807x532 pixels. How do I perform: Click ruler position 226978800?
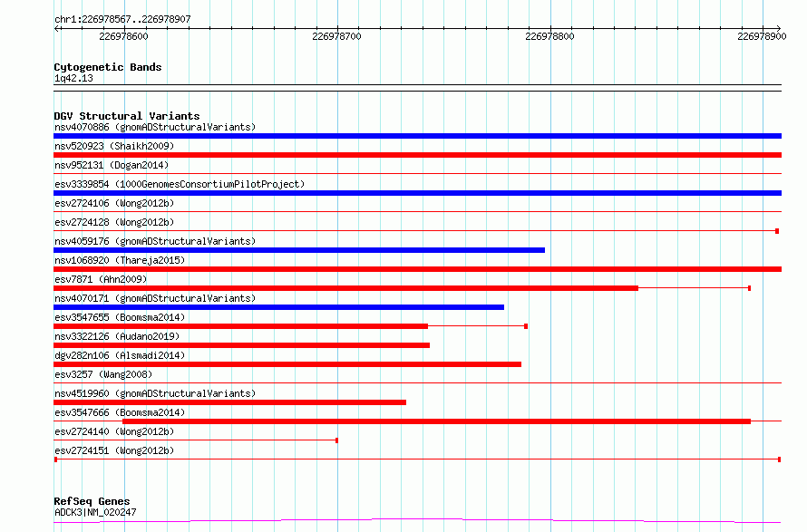549,36
